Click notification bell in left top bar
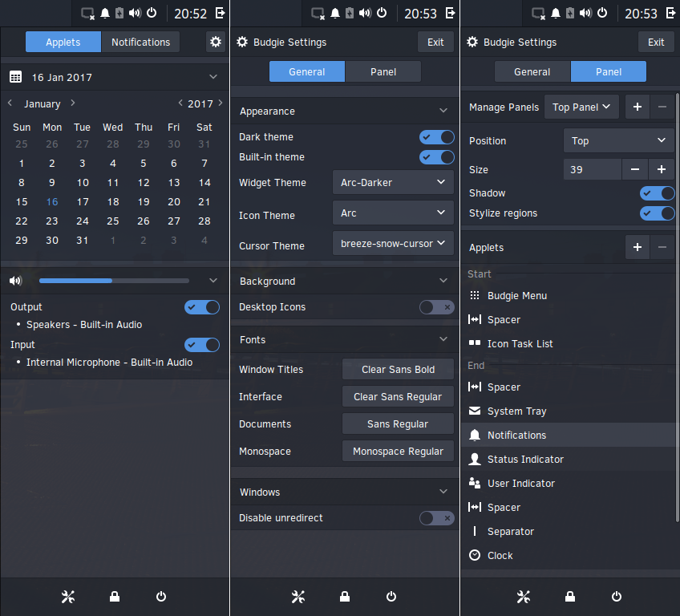Image resolution: width=680 pixels, height=616 pixels. pos(105,14)
